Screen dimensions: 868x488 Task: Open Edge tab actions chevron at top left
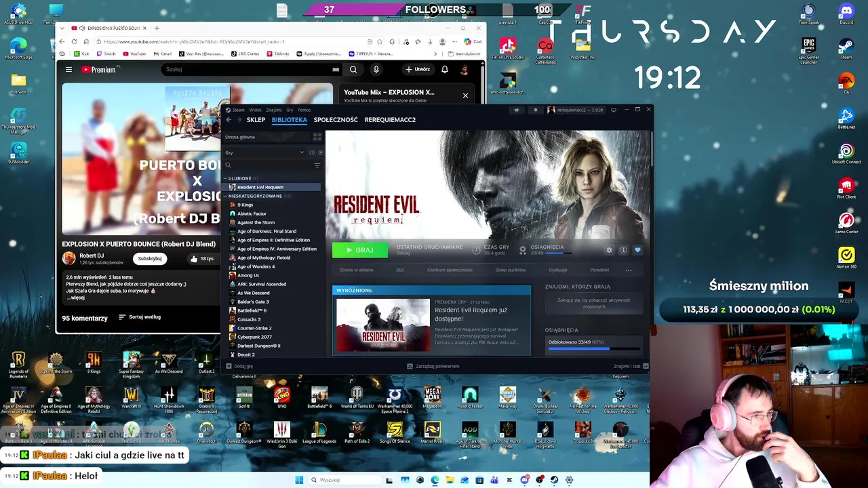[x=61, y=28]
